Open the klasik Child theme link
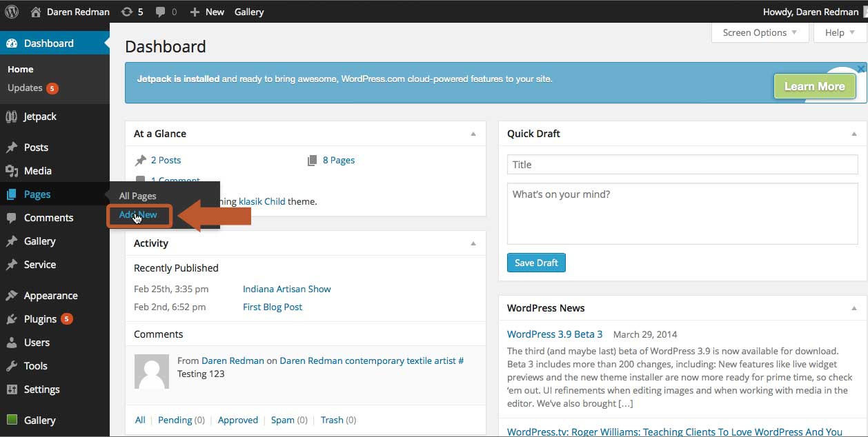The image size is (868, 437). [263, 201]
